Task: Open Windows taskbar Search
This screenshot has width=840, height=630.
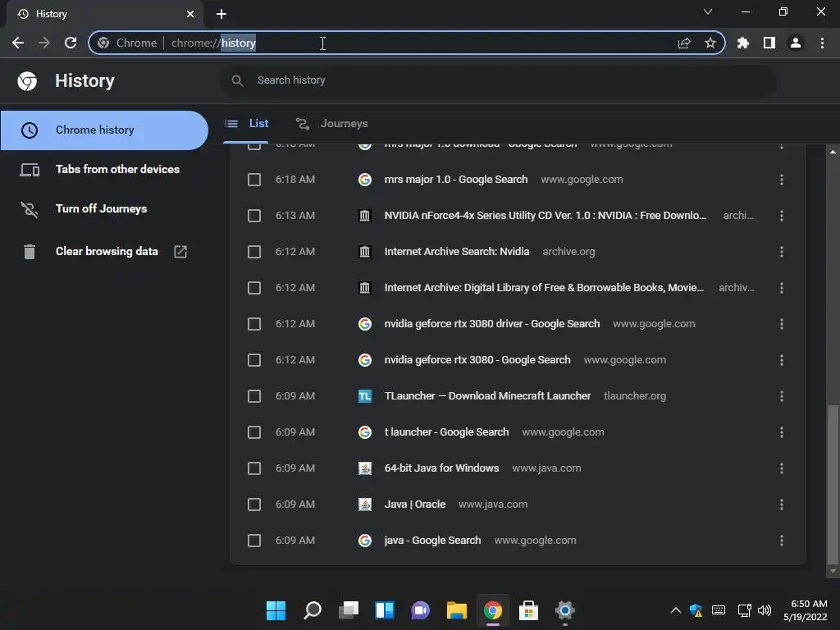Action: coord(313,610)
